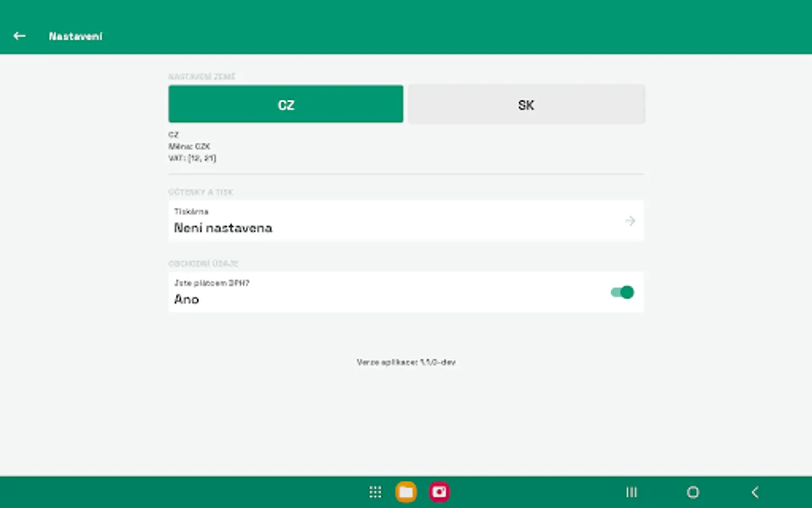The width and height of the screenshot is (812, 508).
Task: Click the 'Není nastavena' printer status text
Action: (x=223, y=228)
